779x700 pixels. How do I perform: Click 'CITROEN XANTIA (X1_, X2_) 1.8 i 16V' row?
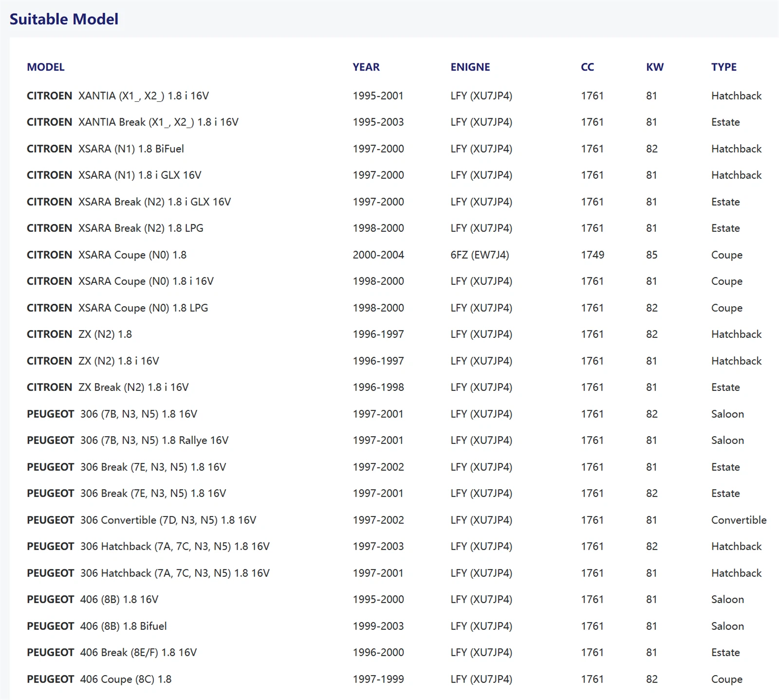pyautogui.click(x=394, y=96)
